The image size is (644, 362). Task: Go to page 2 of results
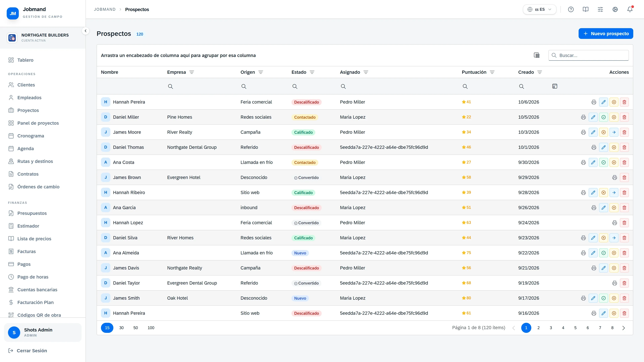pos(539,328)
